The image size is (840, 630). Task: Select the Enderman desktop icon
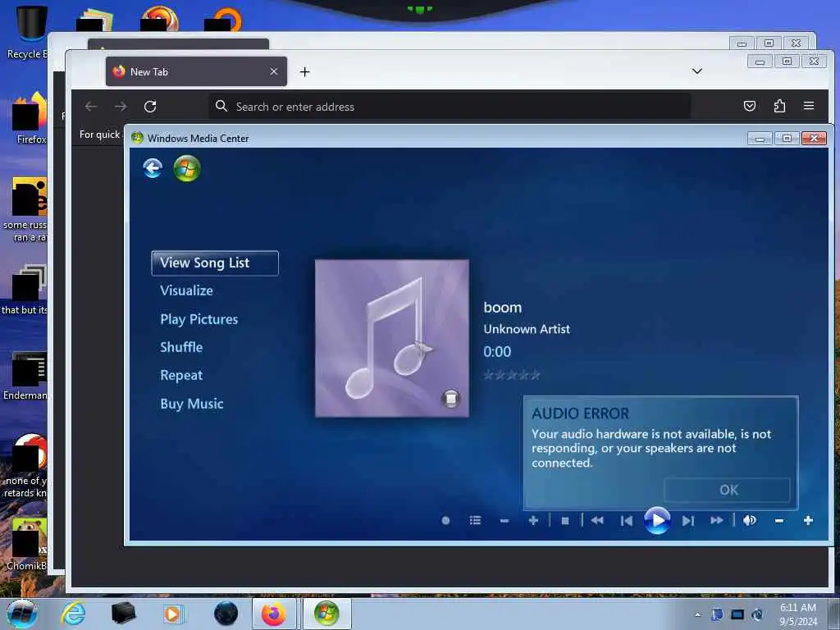point(27,376)
